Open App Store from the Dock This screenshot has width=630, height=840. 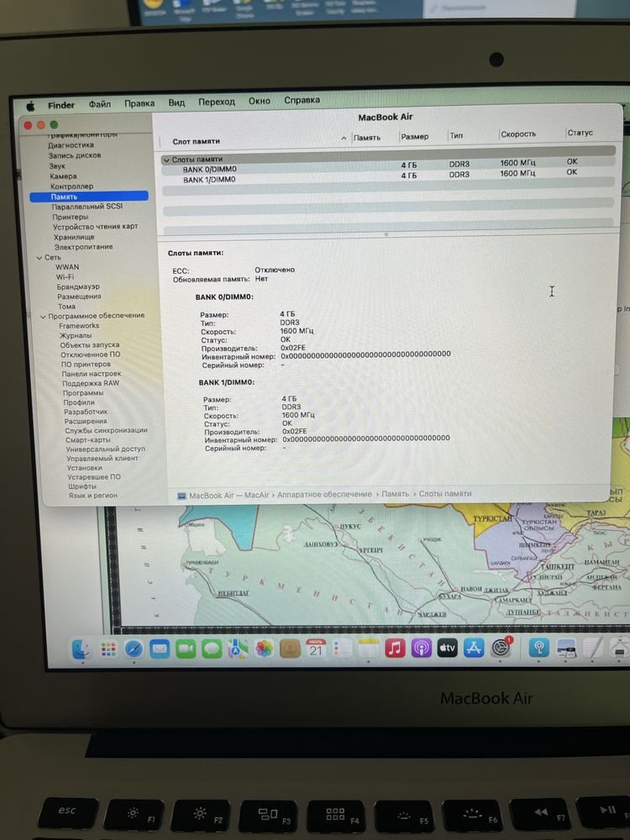pos(474,648)
